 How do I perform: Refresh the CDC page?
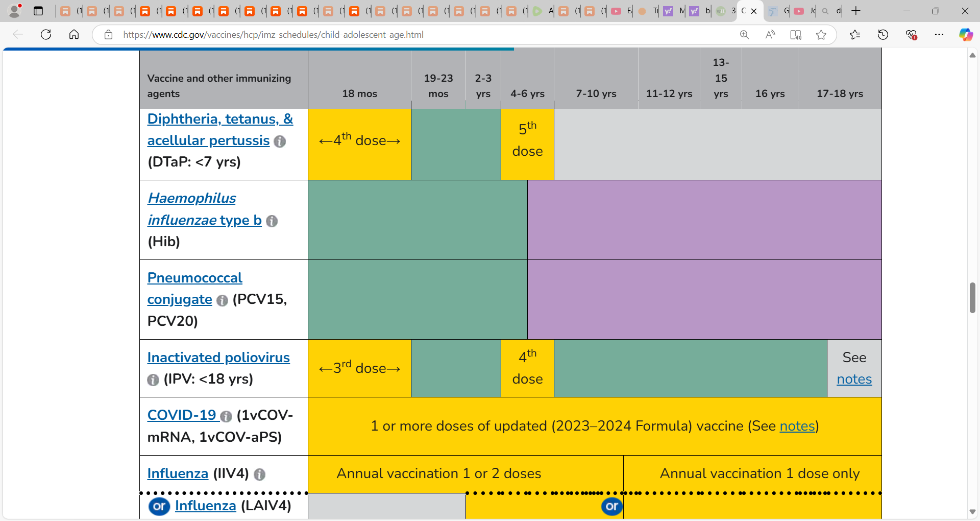click(46, 35)
